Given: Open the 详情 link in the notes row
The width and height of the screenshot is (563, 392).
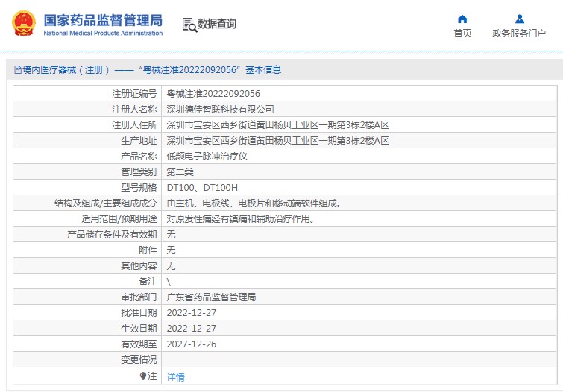Looking at the screenshot, I should pyautogui.click(x=175, y=377).
